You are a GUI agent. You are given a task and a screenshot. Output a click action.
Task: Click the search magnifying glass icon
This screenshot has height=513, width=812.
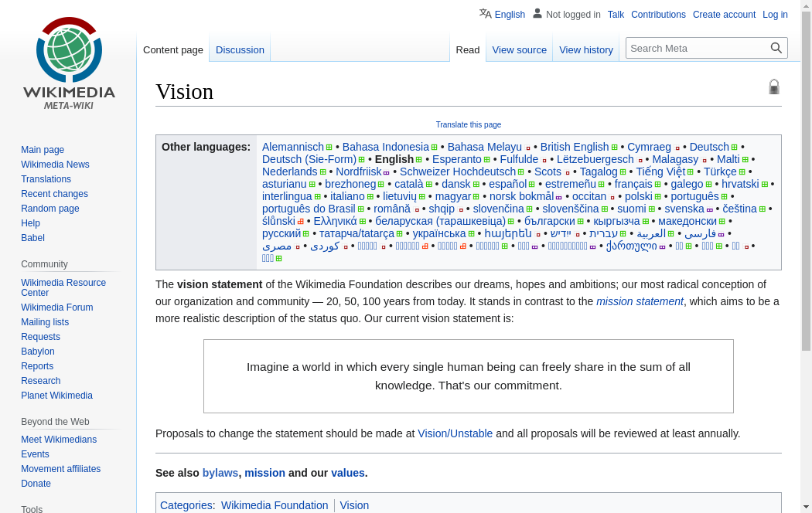[x=776, y=48]
